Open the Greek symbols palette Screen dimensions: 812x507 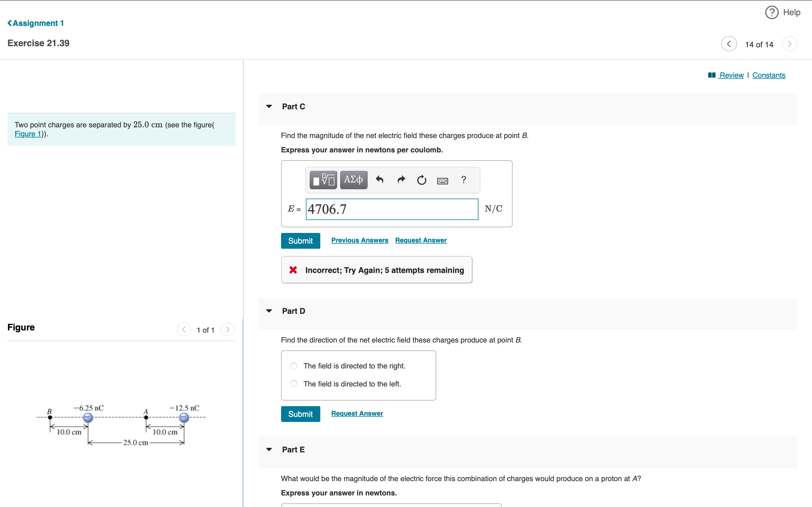(353, 180)
